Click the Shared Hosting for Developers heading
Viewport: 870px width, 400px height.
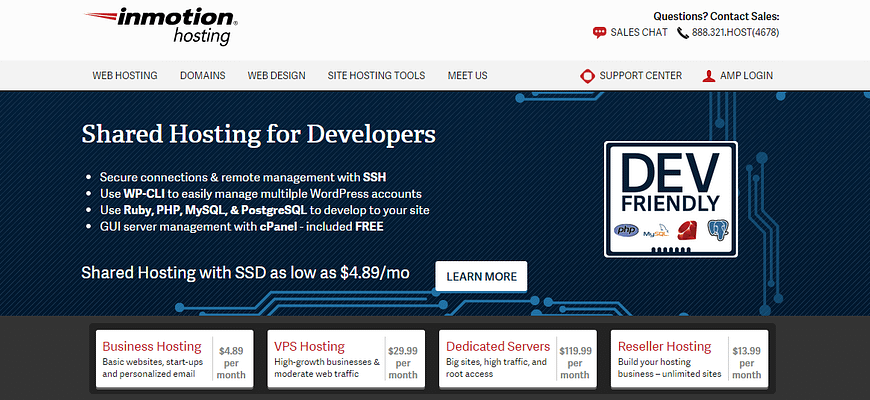click(x=259, y=134)
